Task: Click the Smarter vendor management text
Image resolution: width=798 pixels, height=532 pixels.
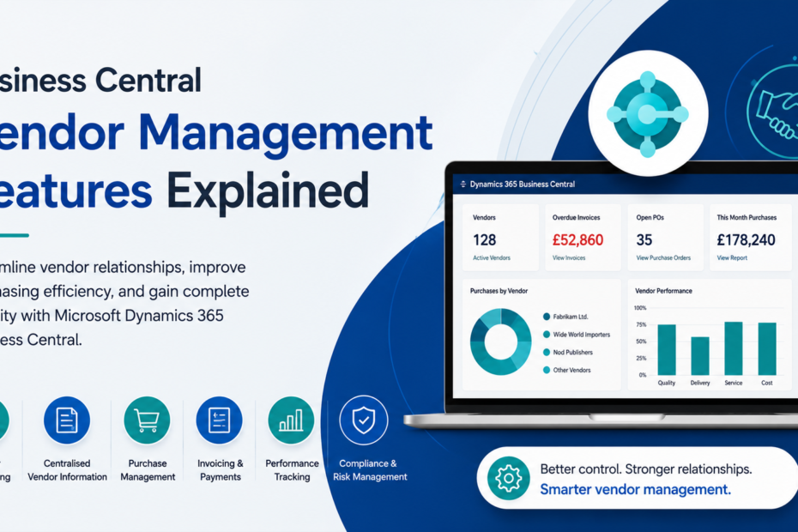Action: [635, 490]
